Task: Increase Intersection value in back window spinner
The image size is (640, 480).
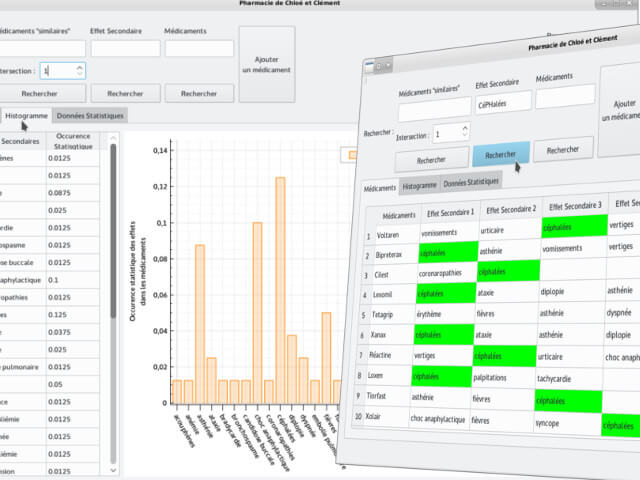Action: [79, 67]
